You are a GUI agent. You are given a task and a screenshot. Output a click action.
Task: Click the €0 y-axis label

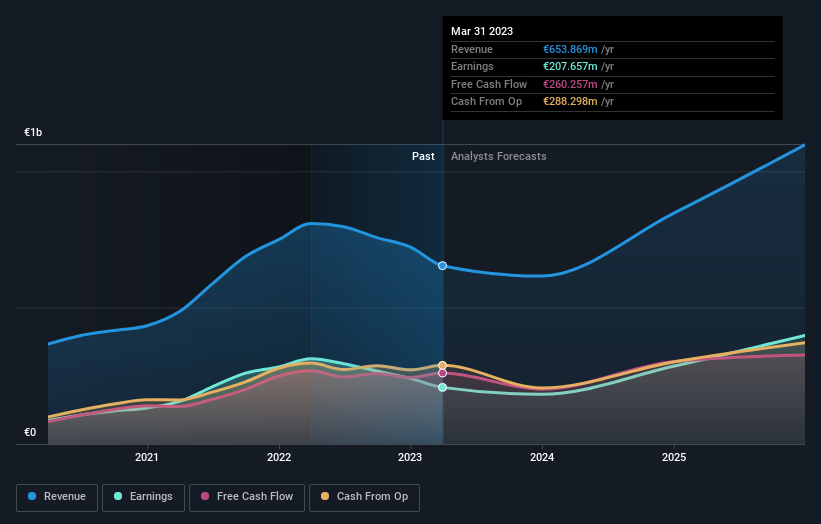point(30,432)
